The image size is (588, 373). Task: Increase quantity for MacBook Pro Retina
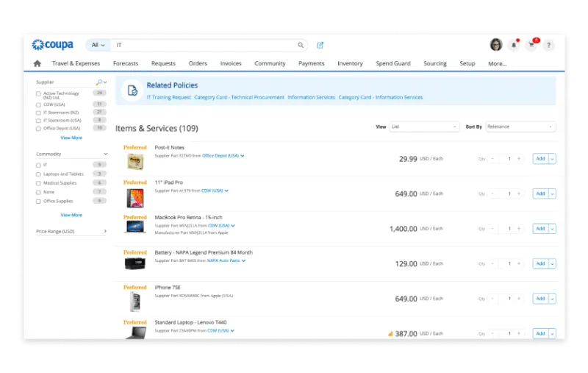click(x=519, y=229)
